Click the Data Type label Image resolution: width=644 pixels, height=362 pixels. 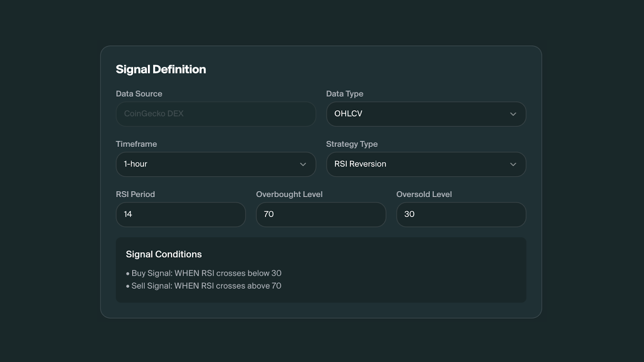click(345, 94)
